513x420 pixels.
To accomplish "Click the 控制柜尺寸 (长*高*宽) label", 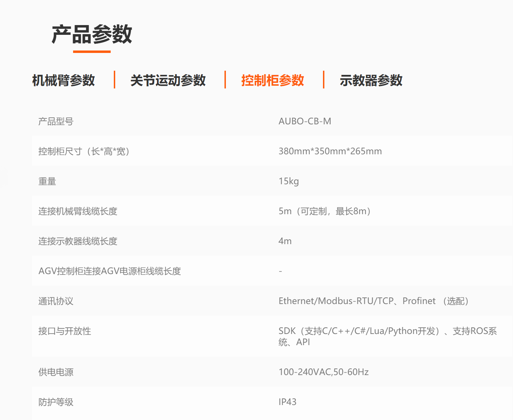I will (x=84, y=151).
